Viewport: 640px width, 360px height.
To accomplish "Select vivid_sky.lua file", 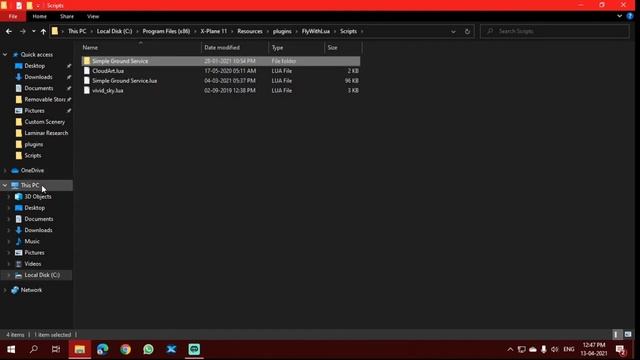I will (221, 91).
